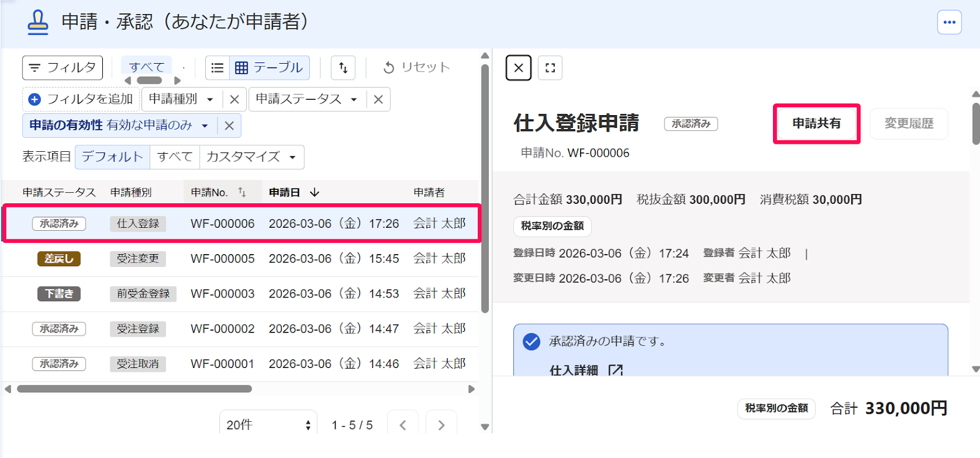The width and height of the screenshot is (980, 458).
Task: Click the 受注取消 type tag
Action: click(138, 364)
